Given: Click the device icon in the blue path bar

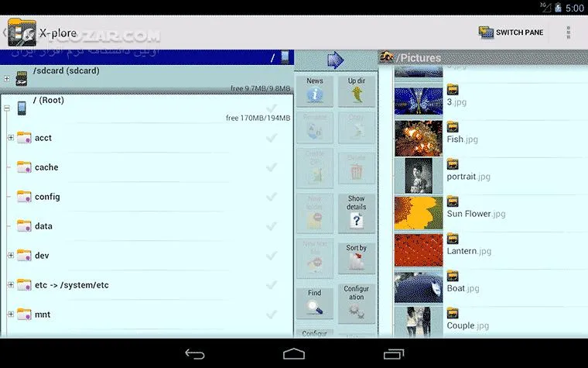Looking at the screenshot, I should tap(285, 57).
